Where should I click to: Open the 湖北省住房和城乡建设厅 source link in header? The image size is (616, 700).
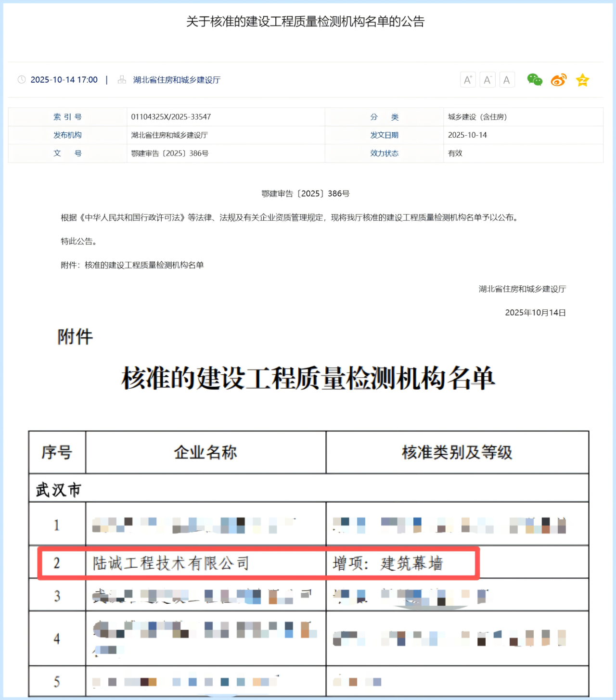click(177, 80)
